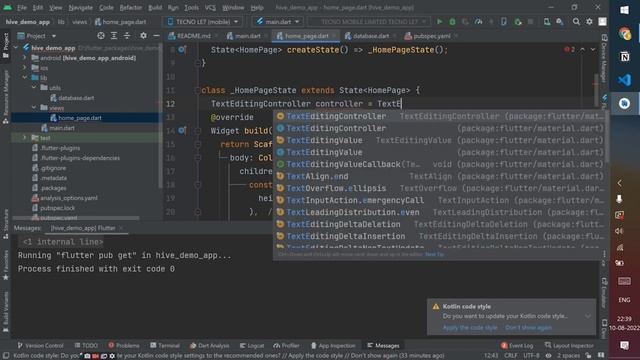Collapse the views folder in tree
Viewport: 640px width, 360px height.
click(x=34, y=108)
